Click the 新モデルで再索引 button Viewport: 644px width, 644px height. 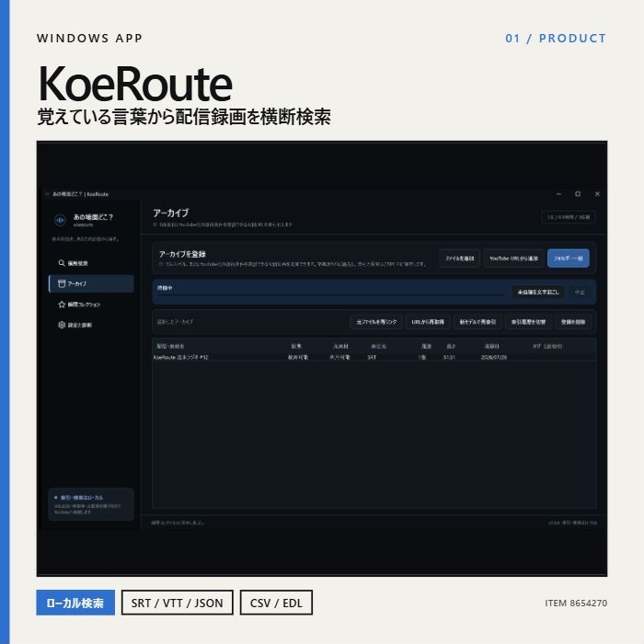tap(477, 322)
